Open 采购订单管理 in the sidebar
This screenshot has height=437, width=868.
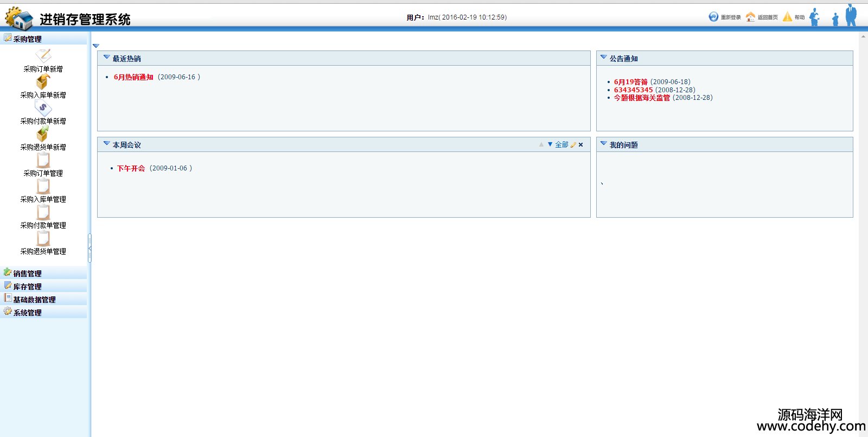tap(43, 161)
